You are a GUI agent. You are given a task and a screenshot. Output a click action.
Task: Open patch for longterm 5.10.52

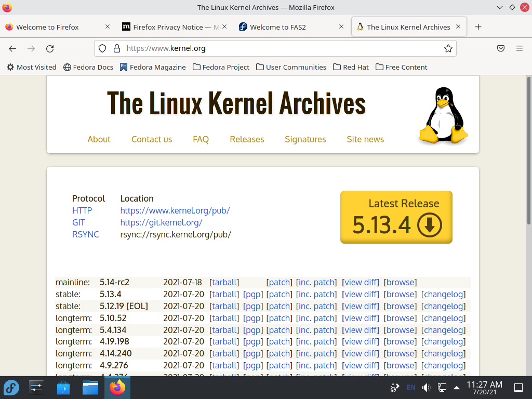[279, 318]
